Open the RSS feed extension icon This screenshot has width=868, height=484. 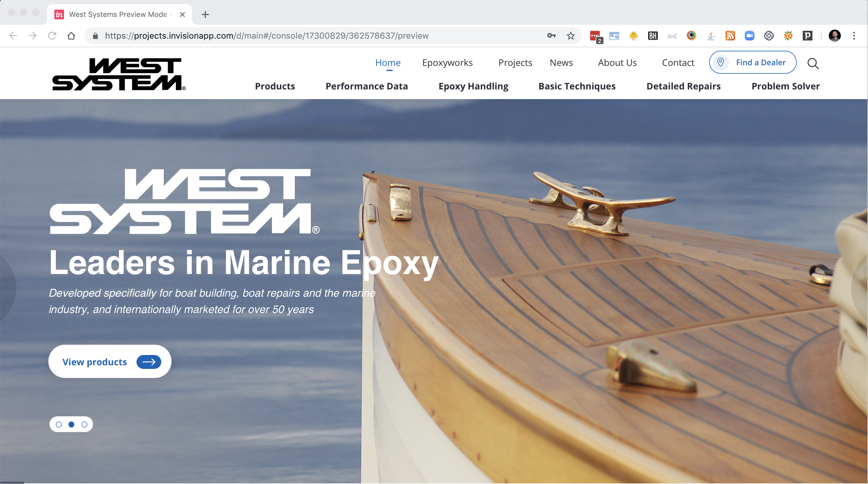pyautogui.click(x=730, y=36)
